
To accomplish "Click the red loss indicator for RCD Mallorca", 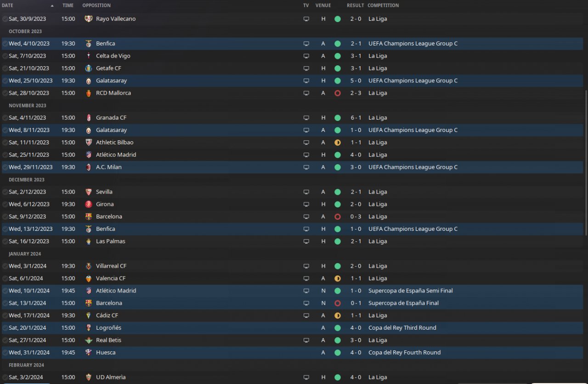I will (338, 93).
